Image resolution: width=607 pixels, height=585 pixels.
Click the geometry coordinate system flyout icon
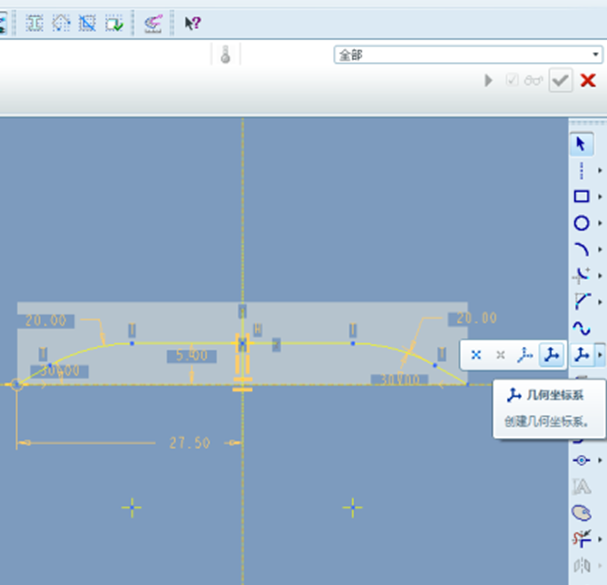[x=549, y=355]
